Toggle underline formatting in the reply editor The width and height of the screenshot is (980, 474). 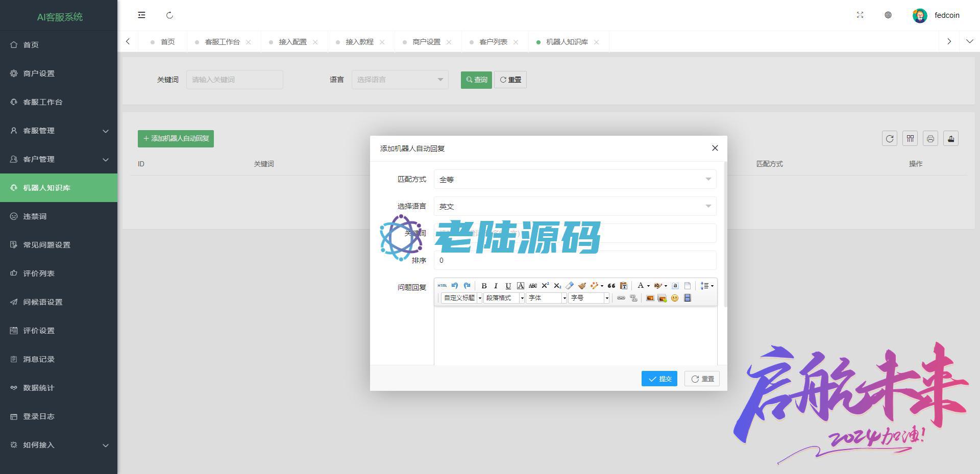508,286
